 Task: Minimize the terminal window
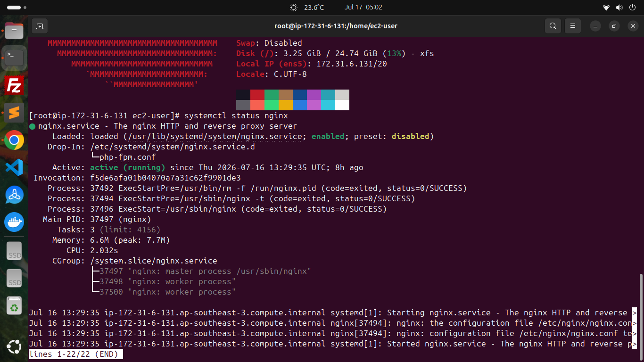pyautogui.click(x=595, y=26)
